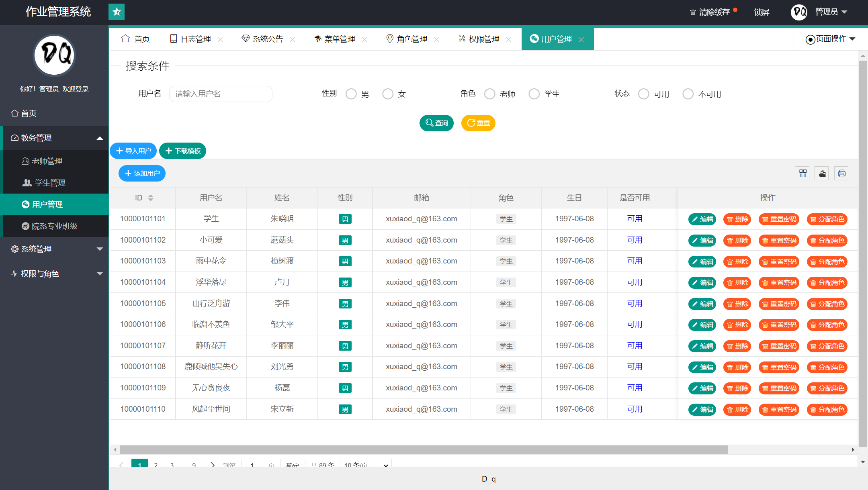
Task: Click the 清除缓存 trash icon
Action: click(x=693, y=12)
